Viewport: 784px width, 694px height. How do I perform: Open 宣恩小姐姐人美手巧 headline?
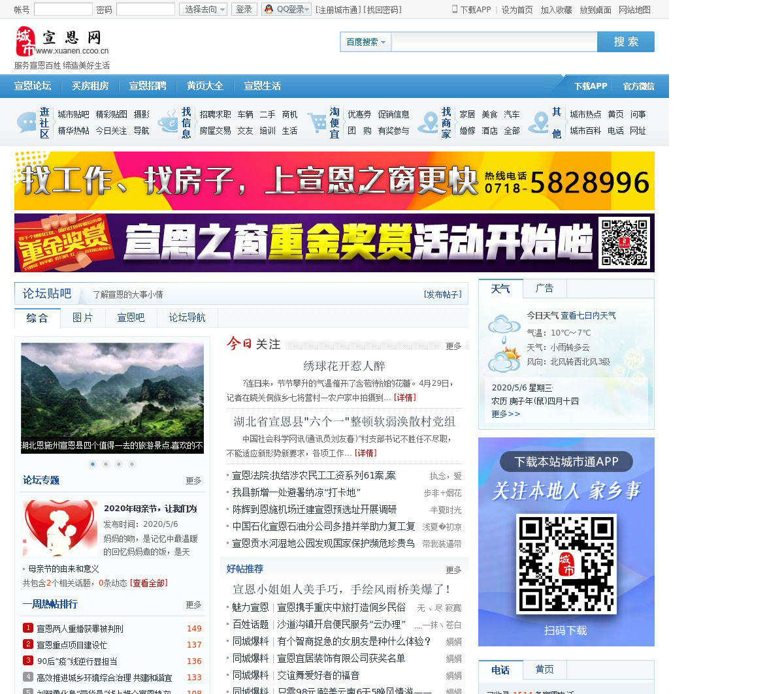coord(342,589)
